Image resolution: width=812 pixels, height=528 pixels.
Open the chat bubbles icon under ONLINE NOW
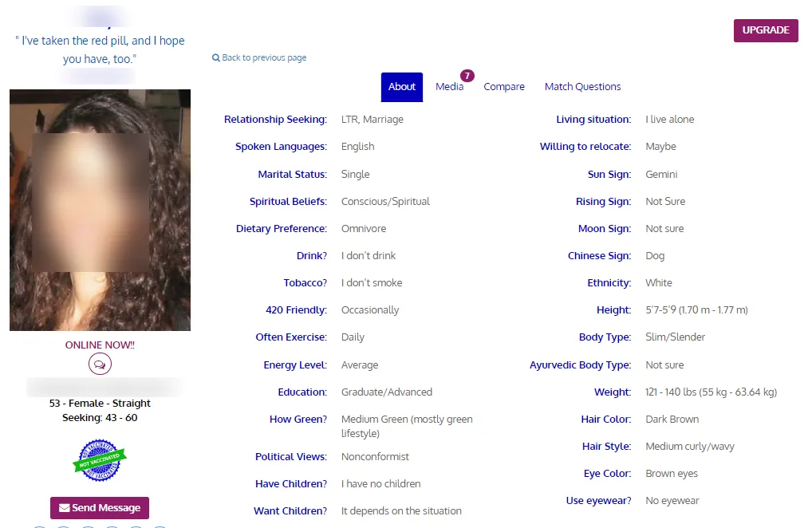click(100, 364)
